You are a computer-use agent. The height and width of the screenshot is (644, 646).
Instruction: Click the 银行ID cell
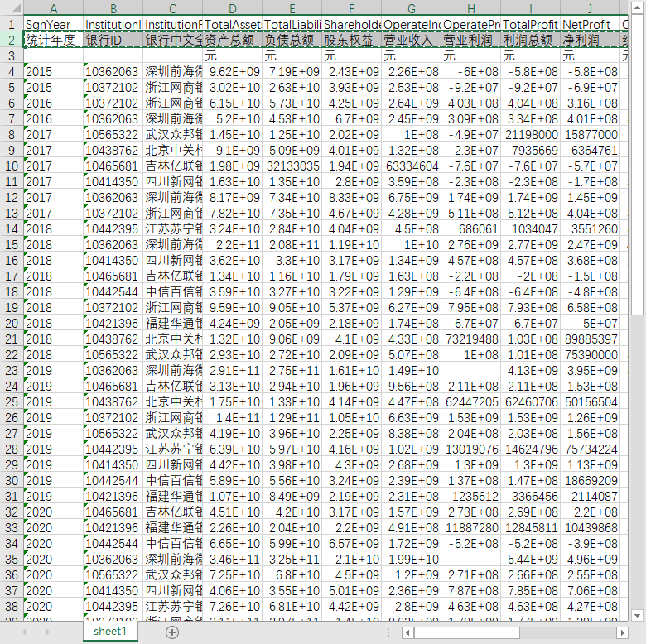pyautogui.click(x=113, y=40)
